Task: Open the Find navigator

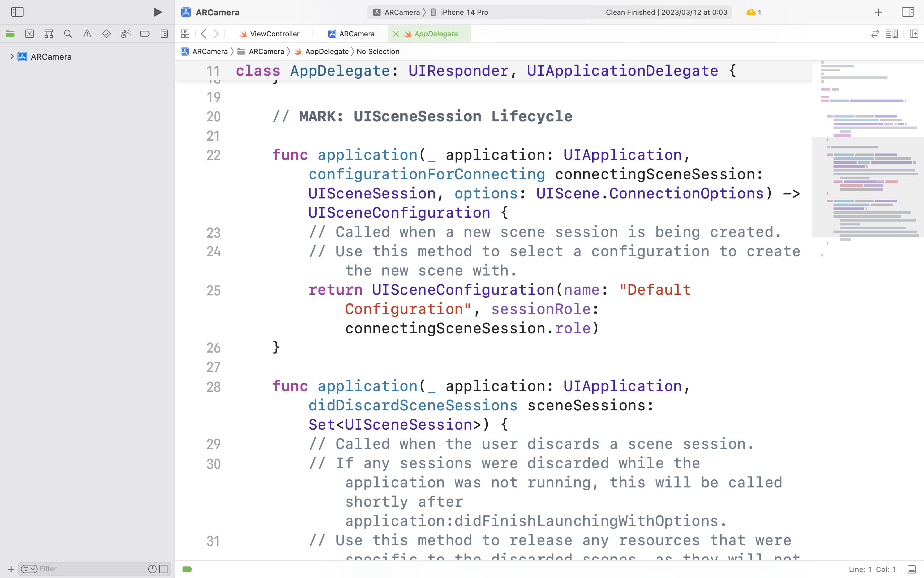Action: point(68,34)
